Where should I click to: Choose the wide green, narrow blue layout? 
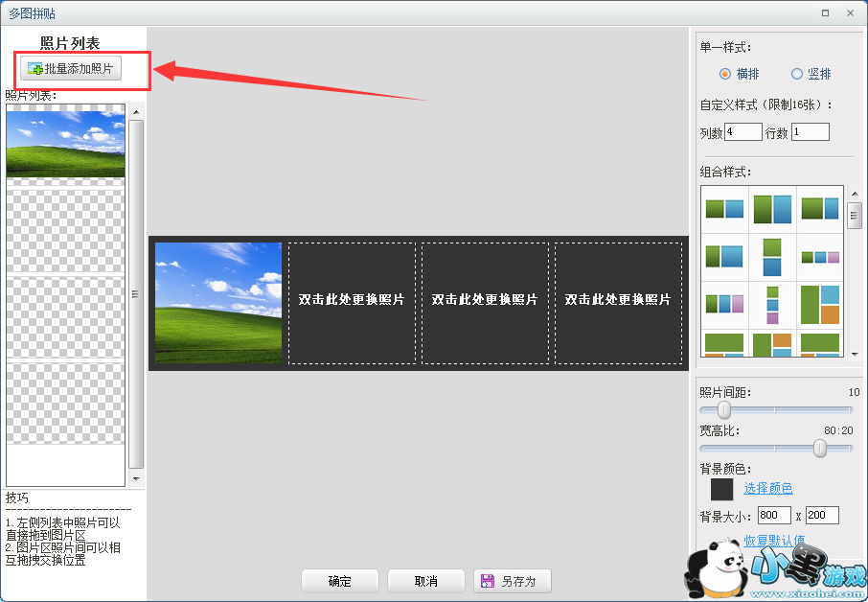click(820, 209)
